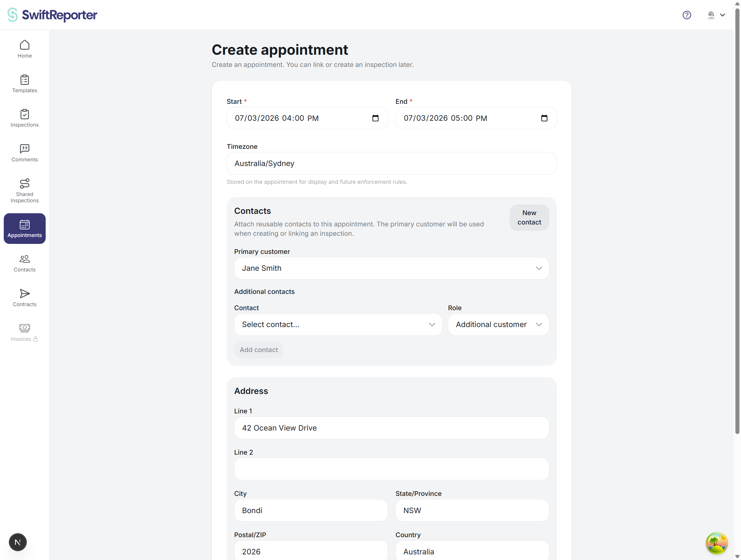The width and height of the screenshot is (741, 560).
Task: Click the New contact button
Action: pyautogui.click(x=529, y=217)
